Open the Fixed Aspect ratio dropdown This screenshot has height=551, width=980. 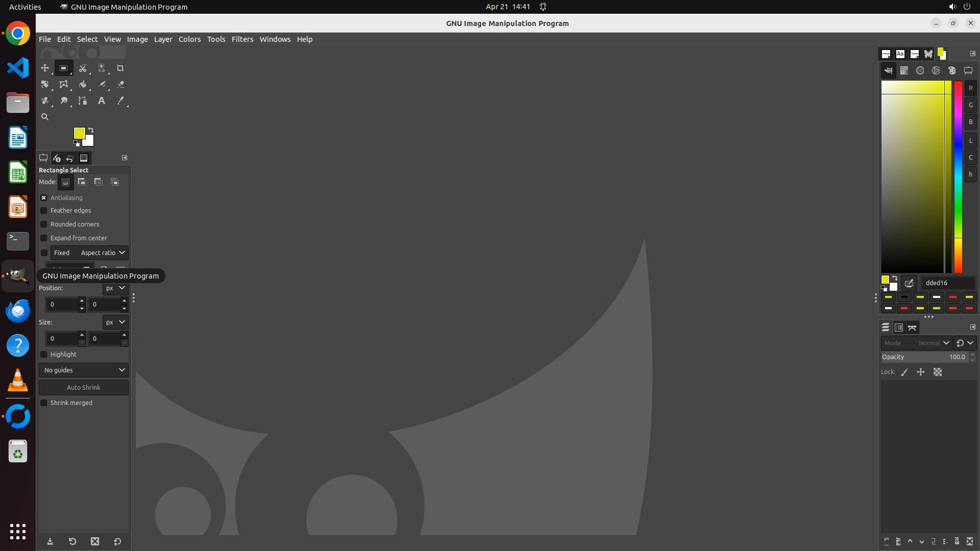[89, 253]
